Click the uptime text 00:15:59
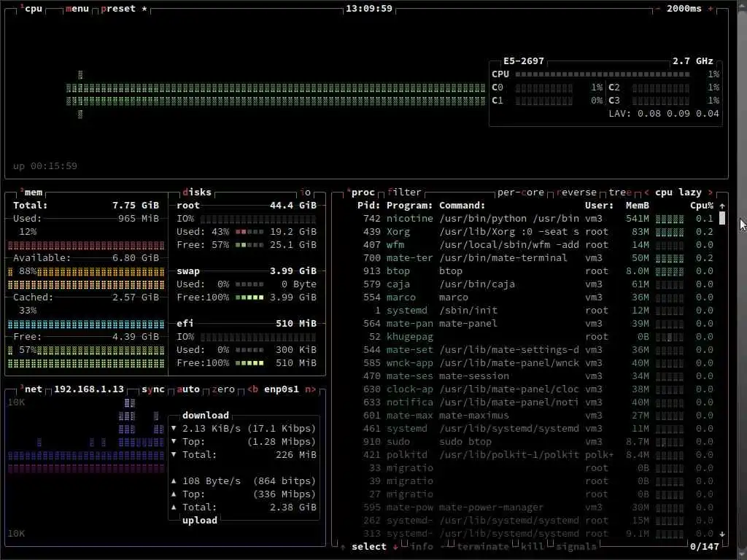Screen dimensions: 747x560 (x=54, y=166)
